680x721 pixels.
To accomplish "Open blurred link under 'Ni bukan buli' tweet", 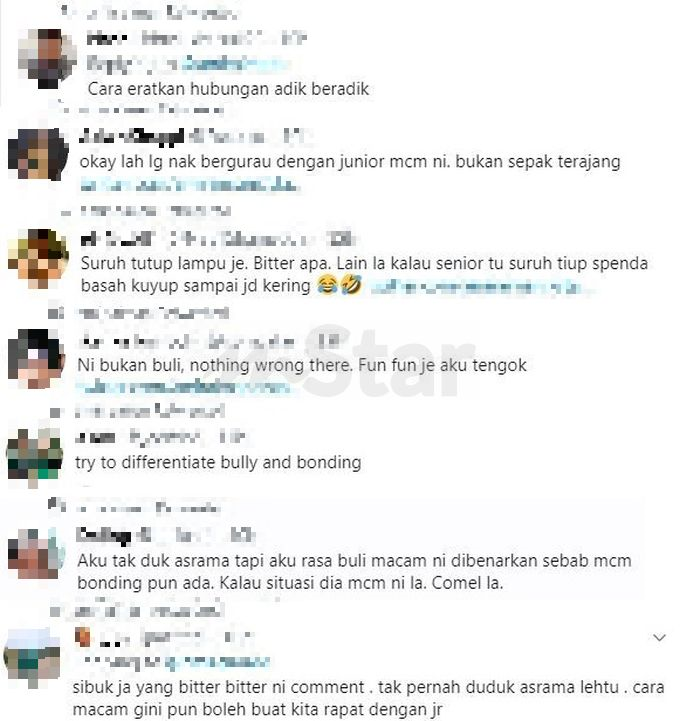I will click(x=183, y=388).
